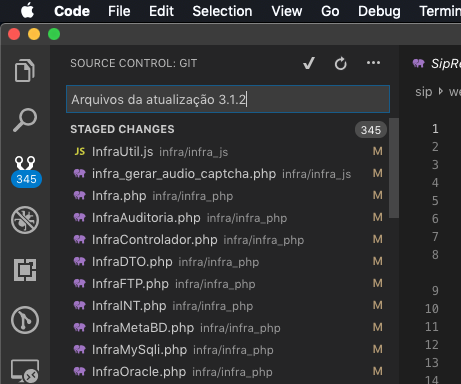This screenshot has height=384, width=461.
Task: Open the Selection menu
Action: coord(222,11)
